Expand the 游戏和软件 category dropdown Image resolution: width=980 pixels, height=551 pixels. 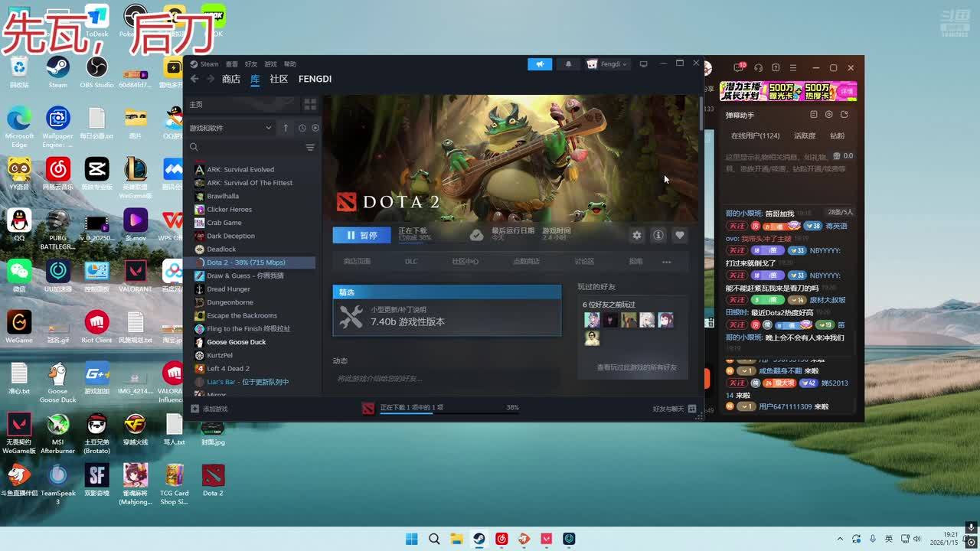(x=268, y=128)
